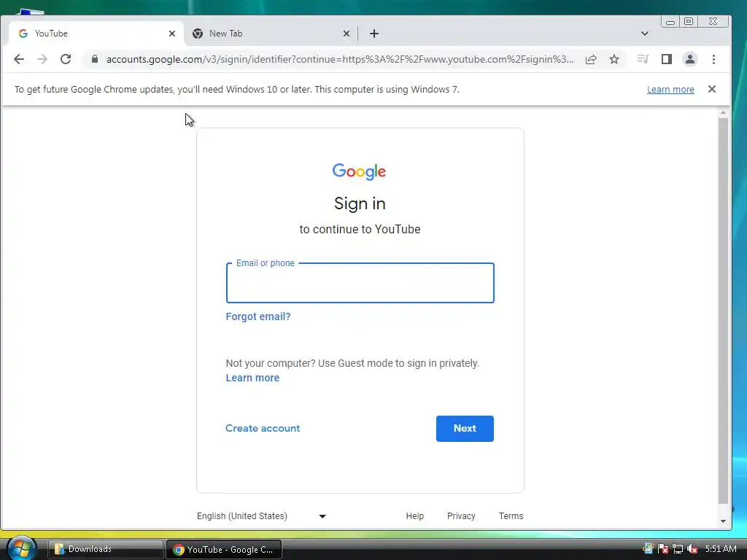Switch to the New Tab tab
The width and height of the screenshot is (747, 560).
pos(270,34)
